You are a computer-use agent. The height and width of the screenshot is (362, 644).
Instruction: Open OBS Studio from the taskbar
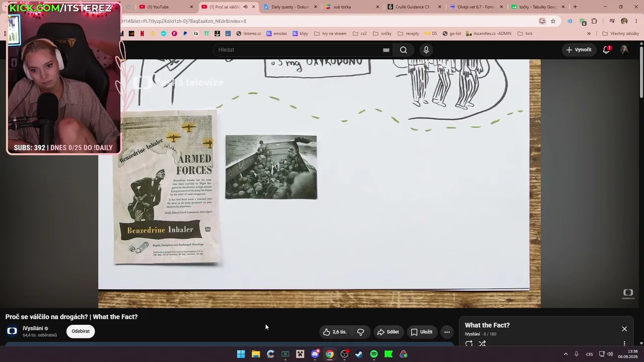[344, 354]
